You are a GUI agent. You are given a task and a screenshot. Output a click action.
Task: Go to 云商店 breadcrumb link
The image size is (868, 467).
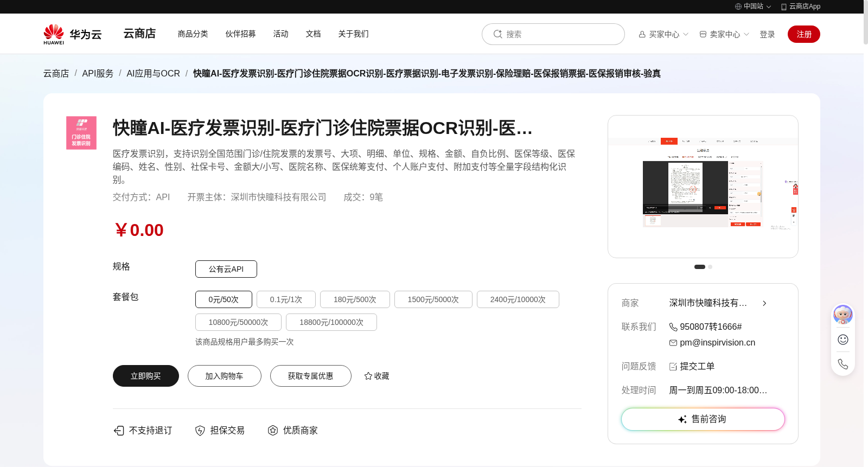56,73
